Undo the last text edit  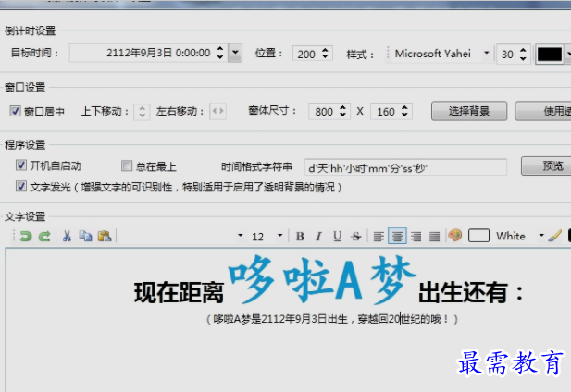coord(26,237)
